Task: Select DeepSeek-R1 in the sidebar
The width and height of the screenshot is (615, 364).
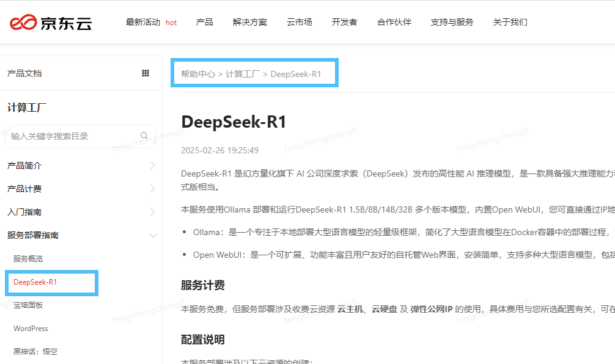Action: pyautogui.click(x=35, y=282)
